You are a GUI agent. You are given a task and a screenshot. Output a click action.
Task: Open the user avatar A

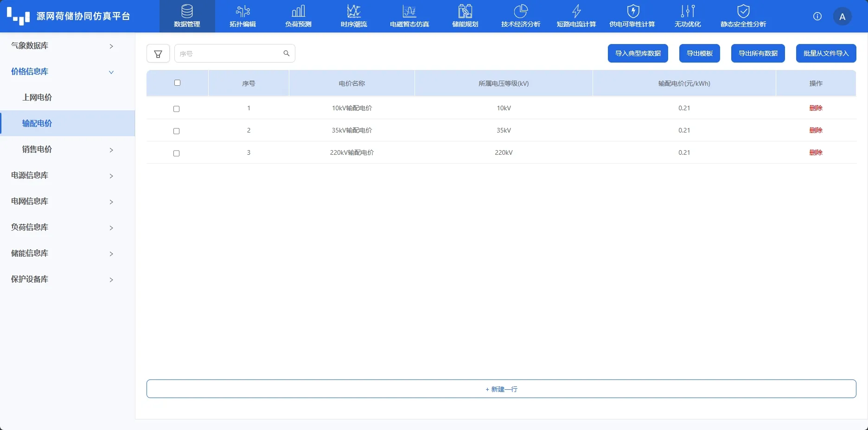point(842,17)
